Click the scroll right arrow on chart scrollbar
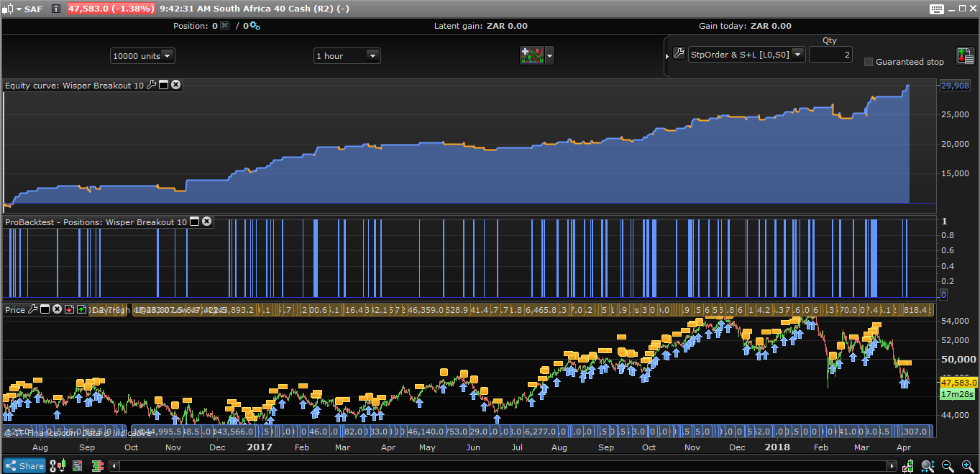 click(x=892, y=466)
